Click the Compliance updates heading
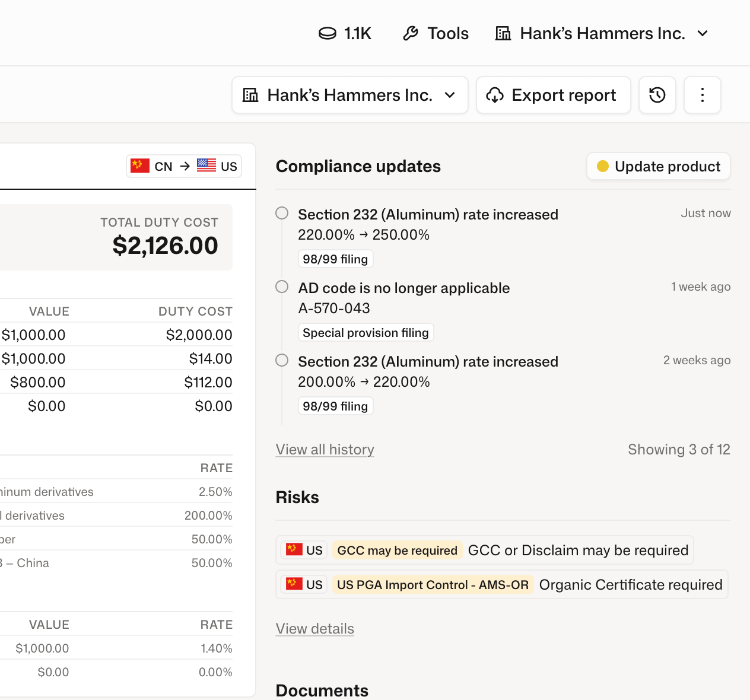 (358, 166)
